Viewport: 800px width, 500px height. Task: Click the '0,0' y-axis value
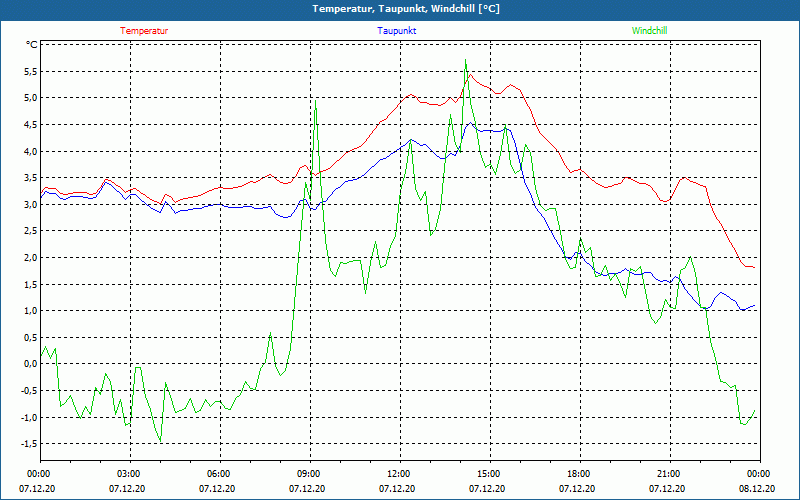click(x=31, y=364)
